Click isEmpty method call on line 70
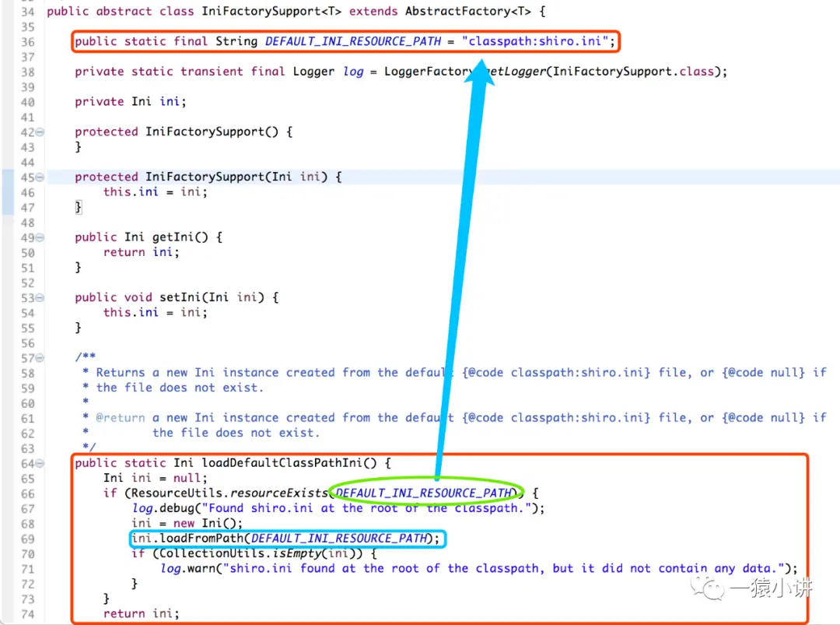Viewport: 840px width, 625px height. [x=297, y=553]
